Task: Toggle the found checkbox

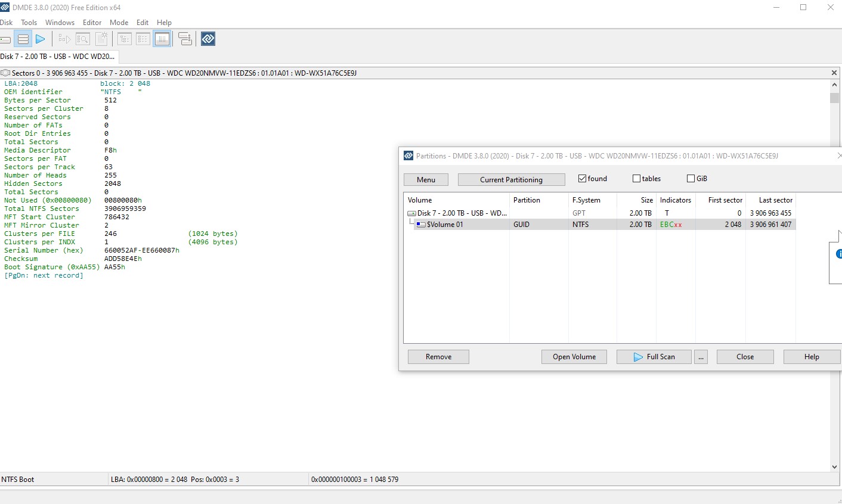Action: point(583,179)
